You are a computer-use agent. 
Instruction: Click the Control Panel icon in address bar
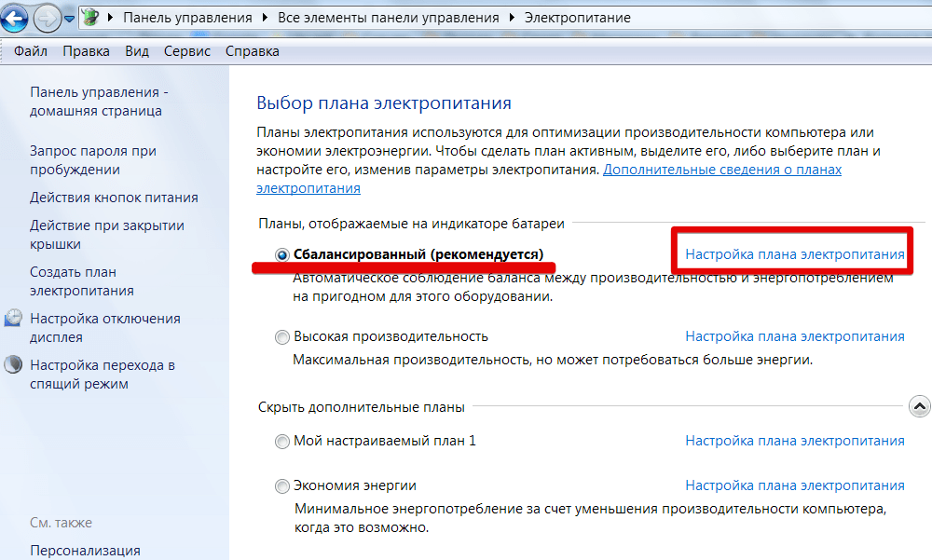pyautogui.click(x=90, y=18)
